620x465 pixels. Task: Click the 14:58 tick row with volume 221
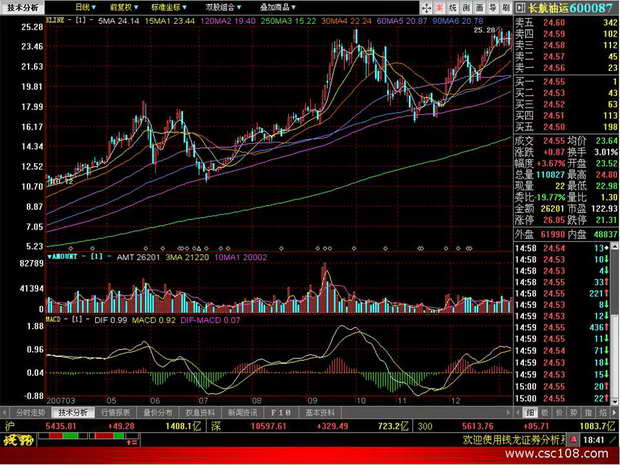click(562, 293)
